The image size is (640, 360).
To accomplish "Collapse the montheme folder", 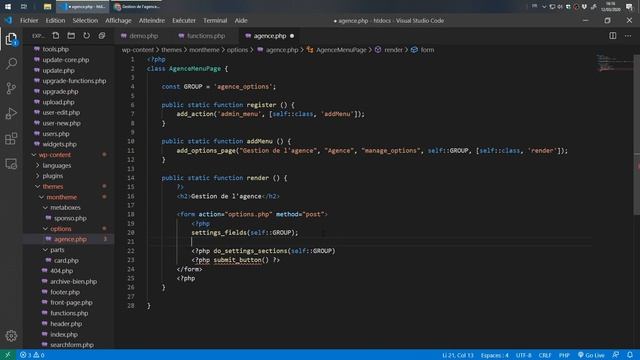I will tap(61, 197).
